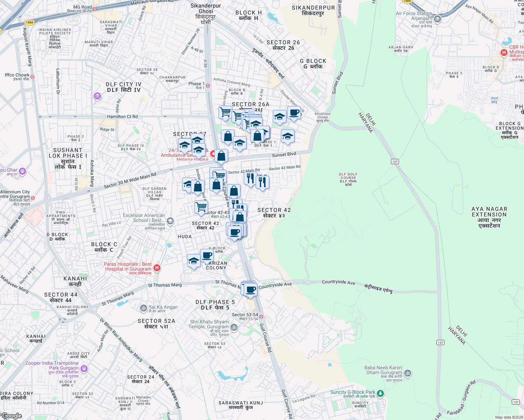Click the shopping cart marker in Sector 26A
The image size is (524, 420).
(x=225, y=112)
